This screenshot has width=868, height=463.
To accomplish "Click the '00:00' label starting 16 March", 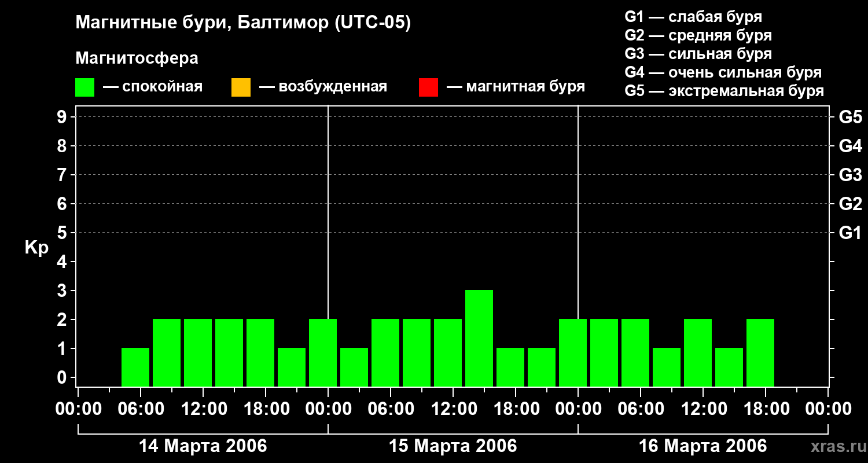I will click(x=578, y=409).
